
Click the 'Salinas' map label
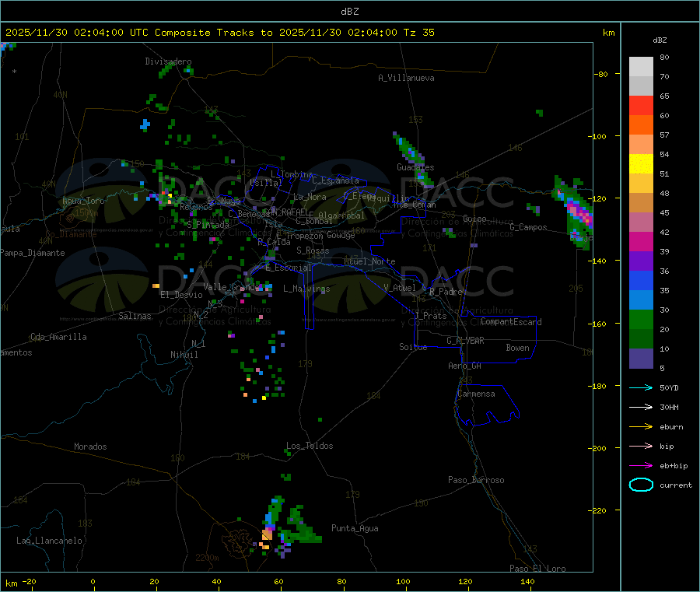click(x=135, y=316)
